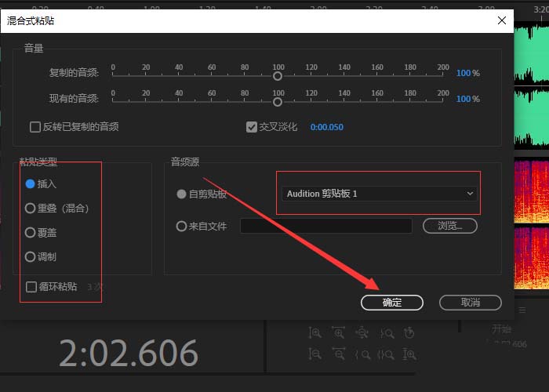Choose the 重叠（混合）radio option
Screen dimensions: 549x392
pyautogui.click(x=31, y=209)
